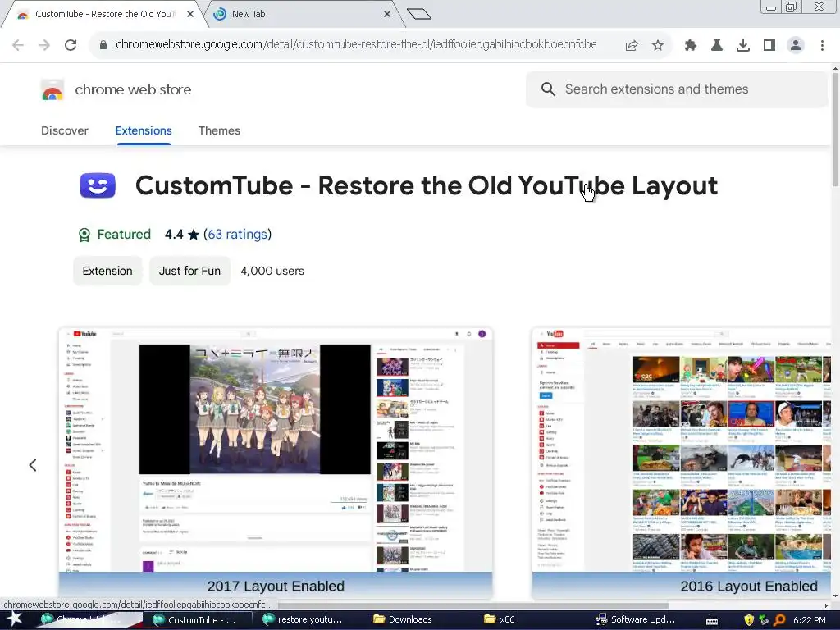840x630 pixels.
Task: Click the Just for Fun category chip
Action: [189, 271]
